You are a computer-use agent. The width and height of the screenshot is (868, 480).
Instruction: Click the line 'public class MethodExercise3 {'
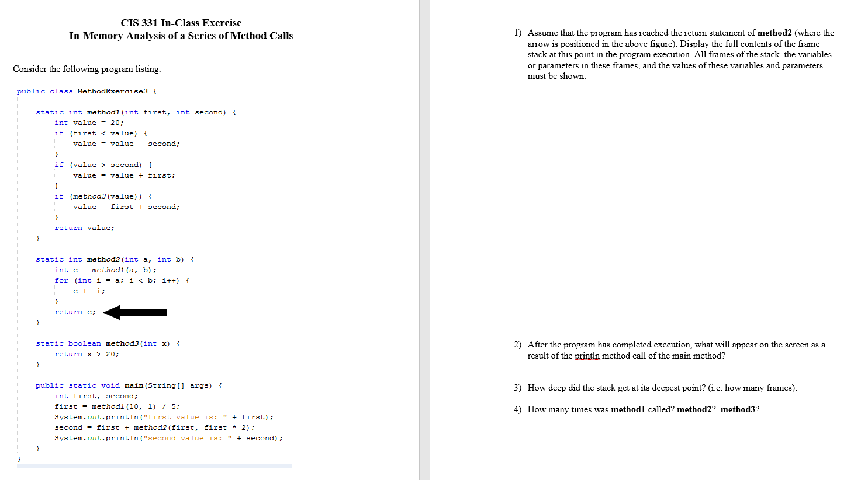point(87,91)
